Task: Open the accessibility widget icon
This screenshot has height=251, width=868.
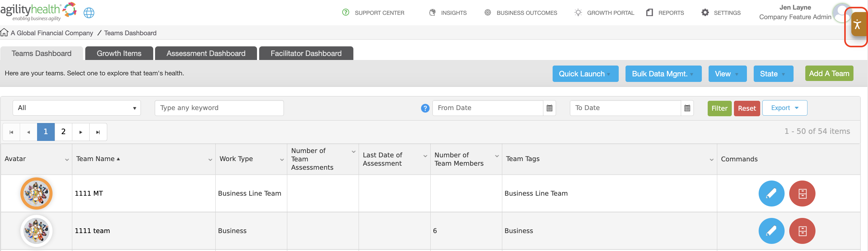Action: tap(858, 24)
